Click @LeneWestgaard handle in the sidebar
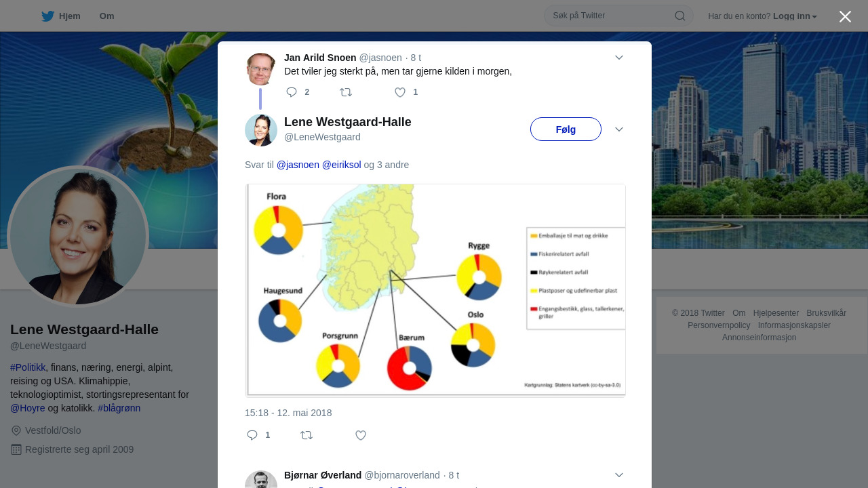Screen dimensions: 868x488 point(48,346)
